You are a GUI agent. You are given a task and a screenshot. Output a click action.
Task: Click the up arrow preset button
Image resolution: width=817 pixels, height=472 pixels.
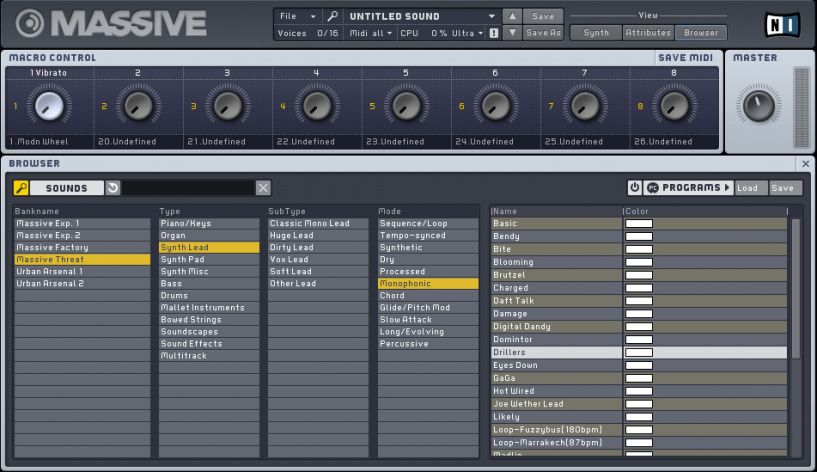click(x=512, y=16)
